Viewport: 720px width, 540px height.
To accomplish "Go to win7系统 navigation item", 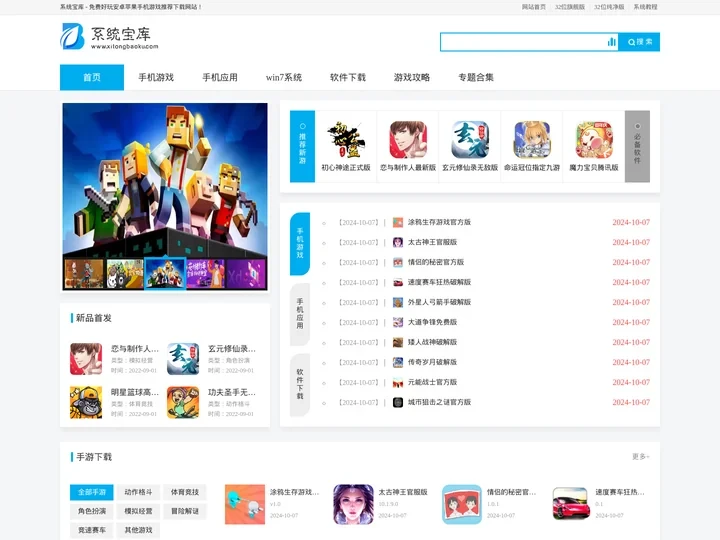I will click(x=284, y=77).
